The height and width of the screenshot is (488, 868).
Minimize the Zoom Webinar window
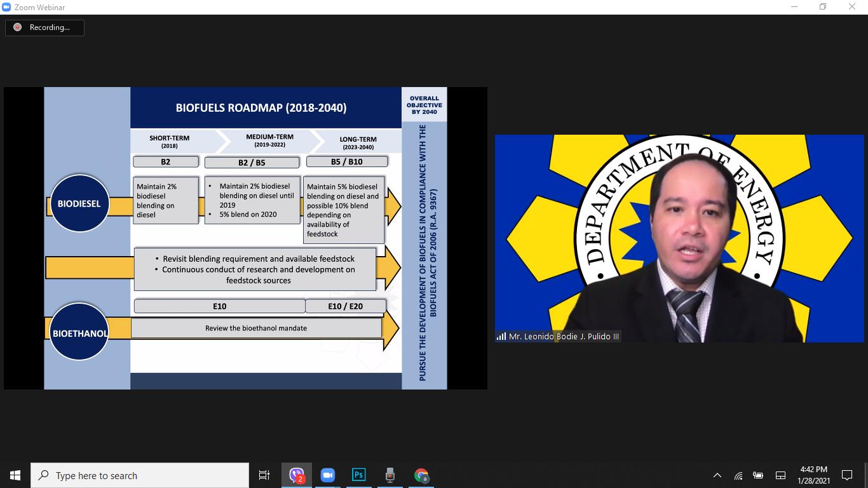pyautogui.click(x=794, y=7)
